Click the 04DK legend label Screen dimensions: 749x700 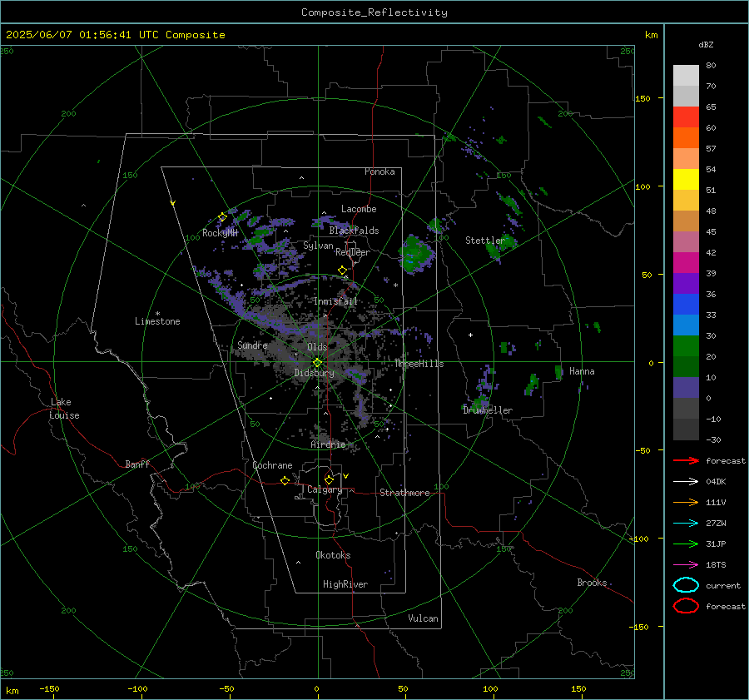point(716,482)
